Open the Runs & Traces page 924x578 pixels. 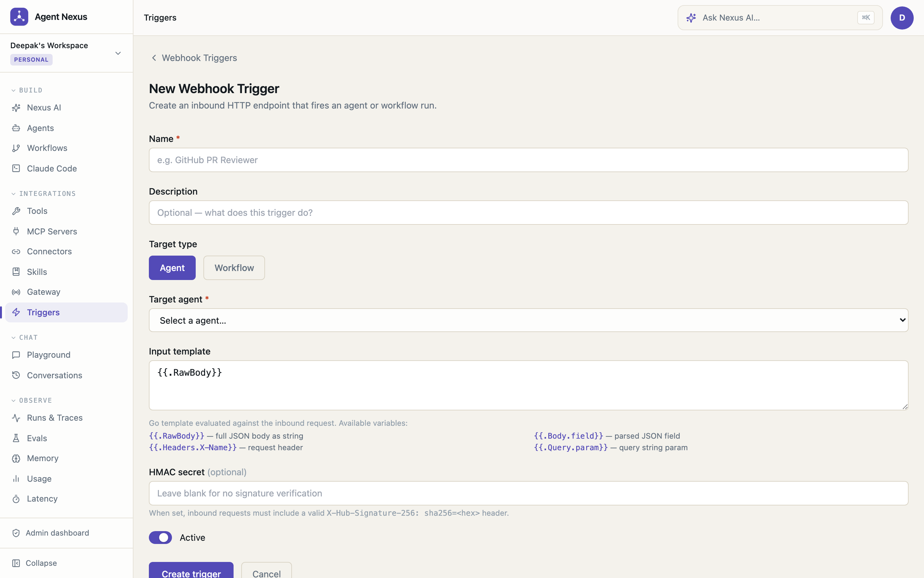66,418
